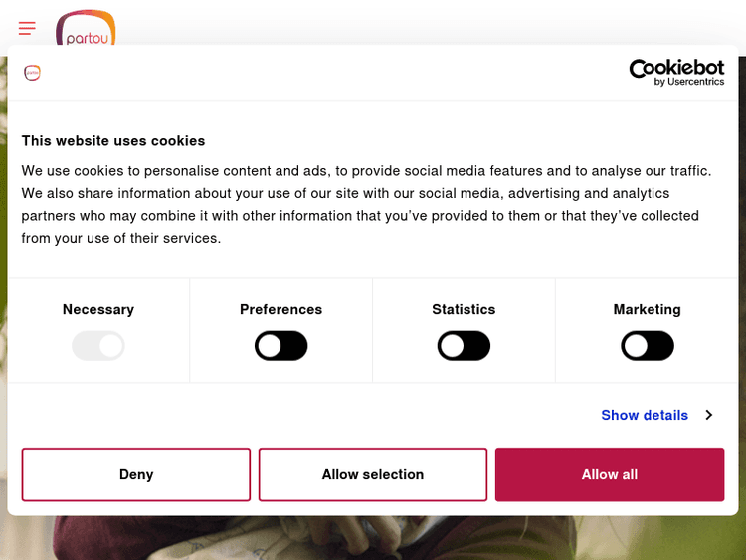
Task: Select the Necessary category label
Action: click(98, 309)
